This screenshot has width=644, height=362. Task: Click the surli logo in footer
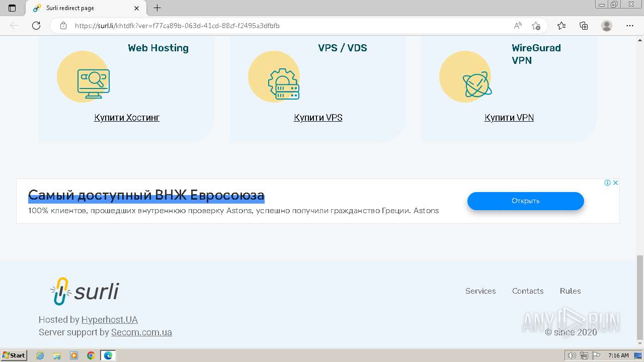click(x=85, y=291)
